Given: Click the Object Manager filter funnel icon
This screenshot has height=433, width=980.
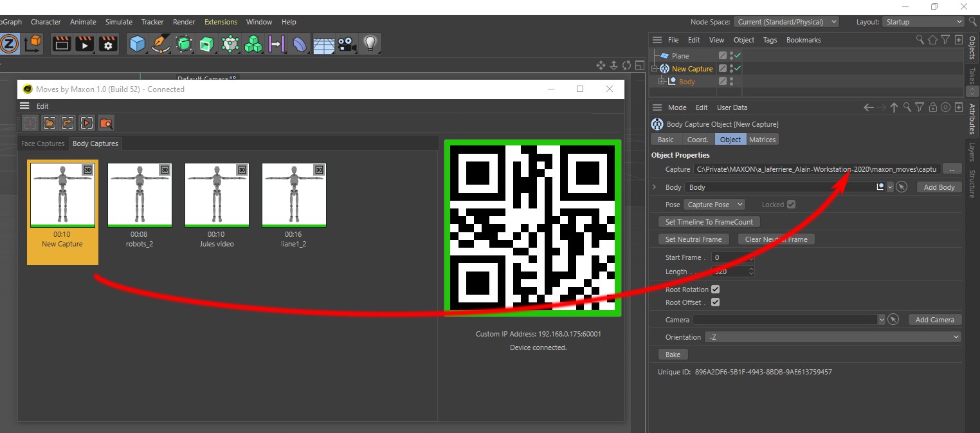Looking at the screenshot, I should [945, 40].
